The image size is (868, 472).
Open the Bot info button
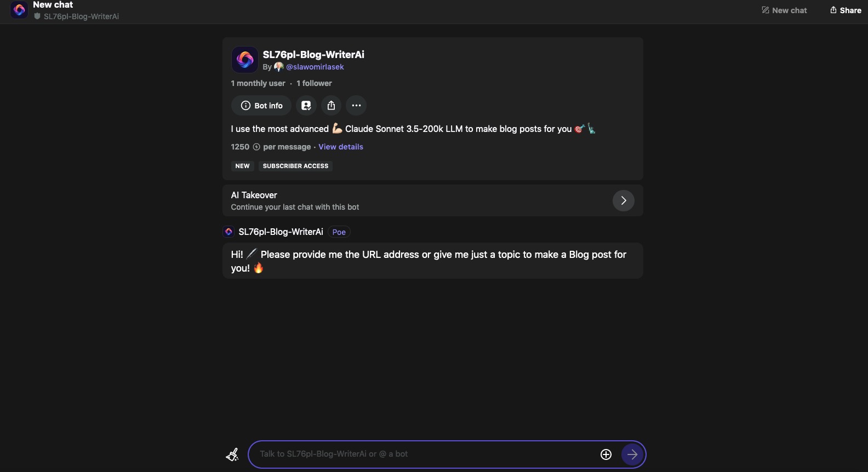(261, 106)
